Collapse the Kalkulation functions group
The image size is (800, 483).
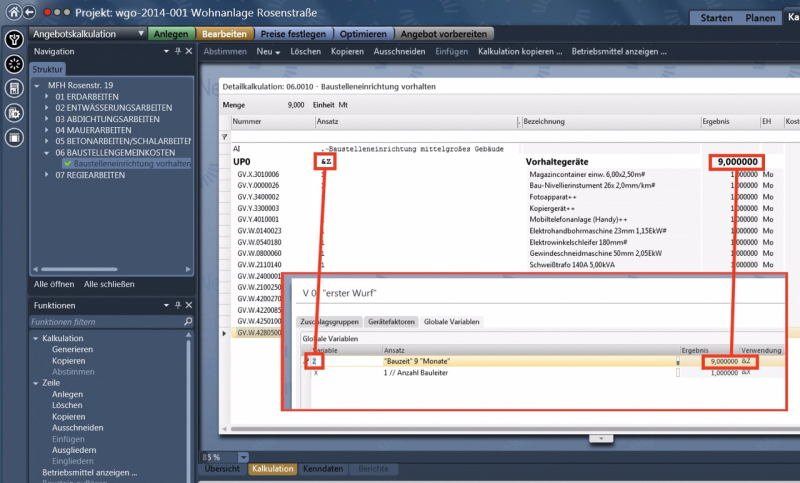click(36, 338)
